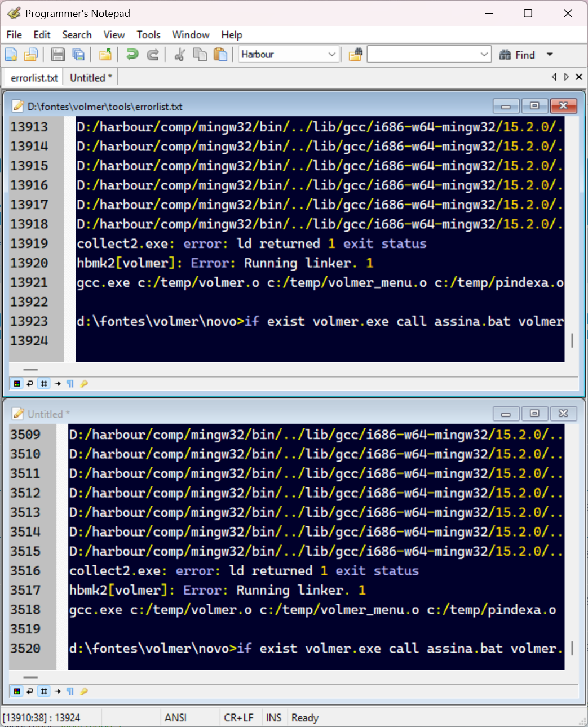The image size is (588, 727).
Task: Toggle word wrap in Untitled window
Action: click(30, 691)
